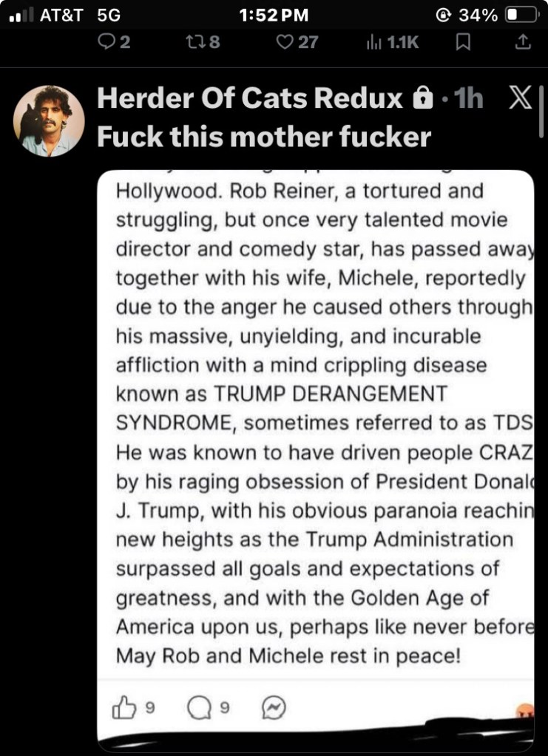The height and width of the screenshot is (756, 548).
Task: Tap the Messenger icon in the screenshot
Action: [273, 709]
